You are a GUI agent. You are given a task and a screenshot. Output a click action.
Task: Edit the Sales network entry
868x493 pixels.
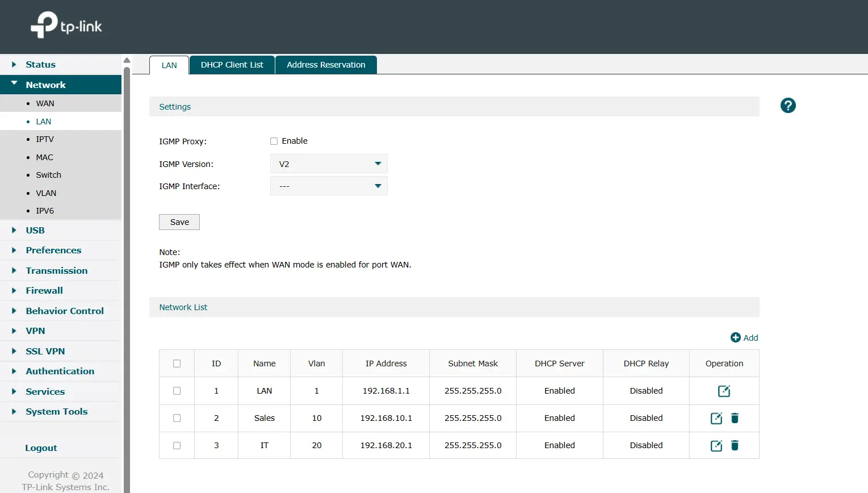coord(716,418)
